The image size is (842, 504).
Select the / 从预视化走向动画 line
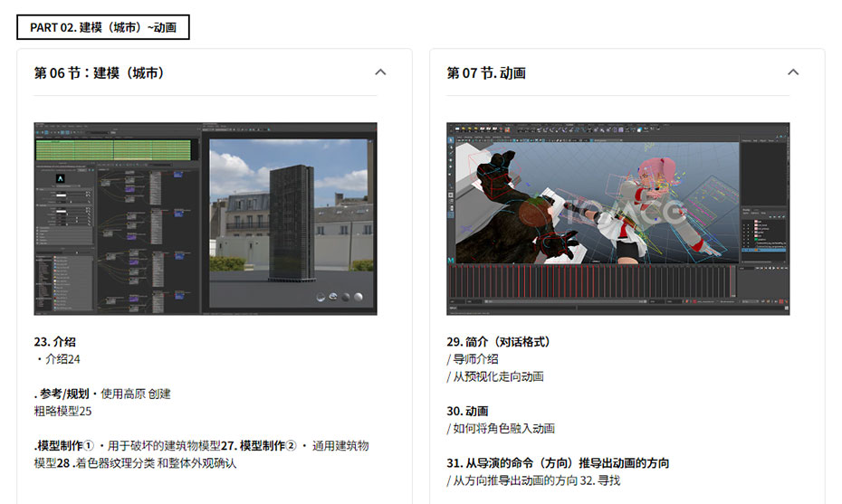point(495,376)
